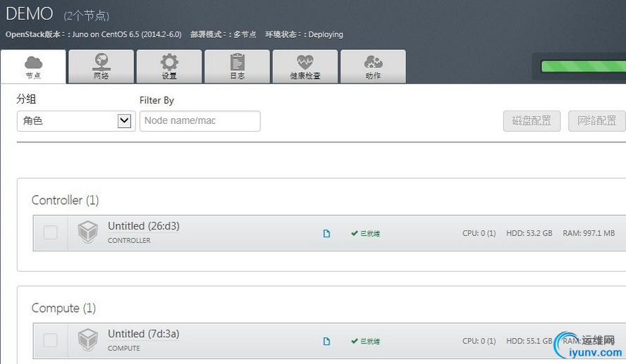Screen dimensions: 626x364
Task: Click the 磁盘配置 disk configuration button
Action: [x=532, y=121]
